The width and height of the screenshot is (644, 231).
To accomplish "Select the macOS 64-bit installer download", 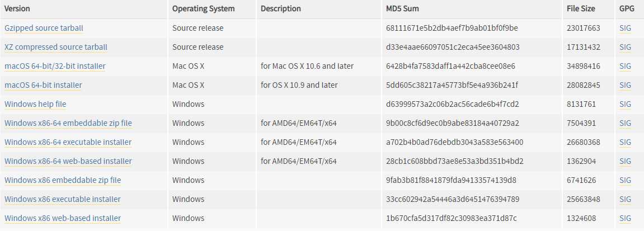I will pyautogui.click(x=43, y=86).
